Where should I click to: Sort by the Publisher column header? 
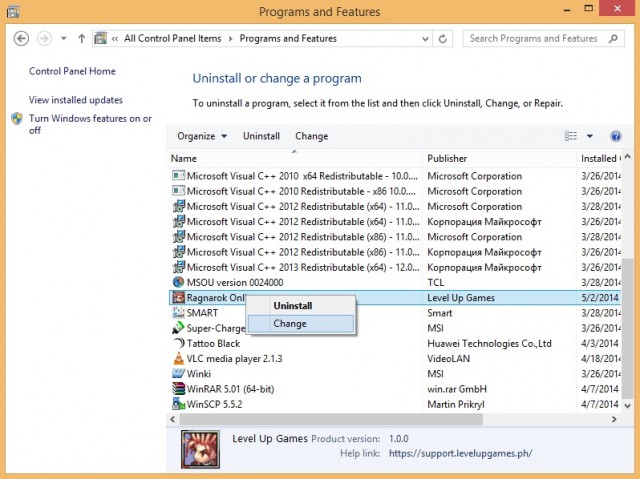click(499, 158)
